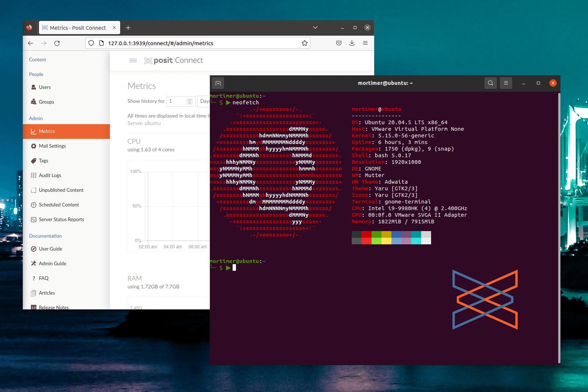Image resolution: width=588 pixels, height=392 pixels.
Task: Open the Unpublished Content list
Action: [x=61, y=190]
